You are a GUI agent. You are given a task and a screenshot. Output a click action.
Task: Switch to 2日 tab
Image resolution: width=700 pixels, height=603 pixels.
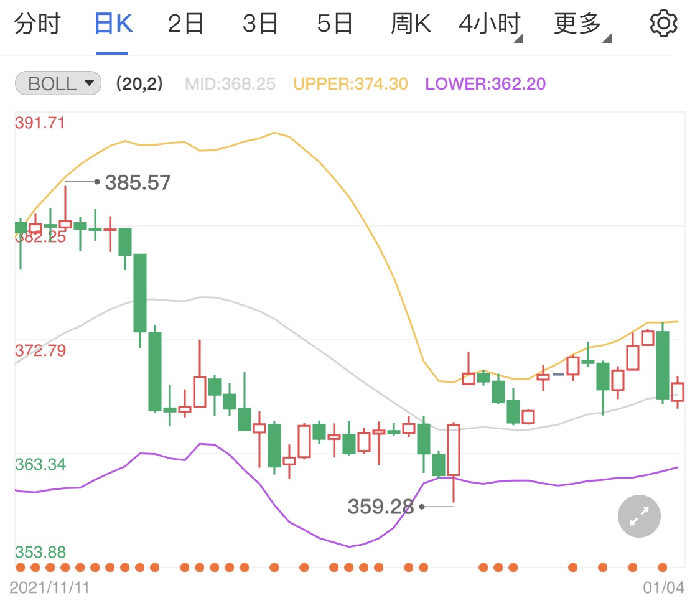point(185,24)
